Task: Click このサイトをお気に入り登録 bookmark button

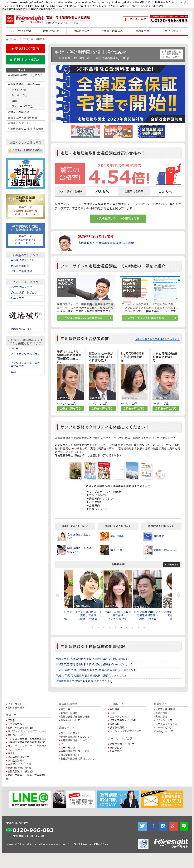Action: click(x=25, y=150)
